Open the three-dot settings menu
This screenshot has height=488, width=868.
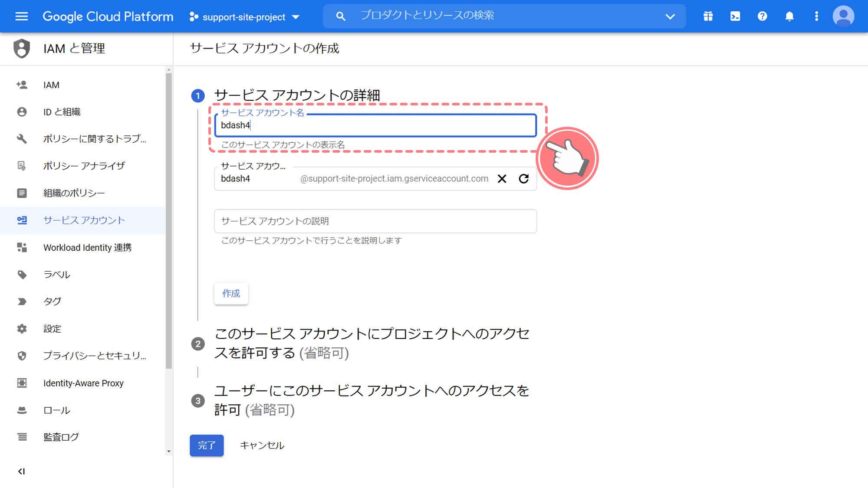click(x=816, y=16)
